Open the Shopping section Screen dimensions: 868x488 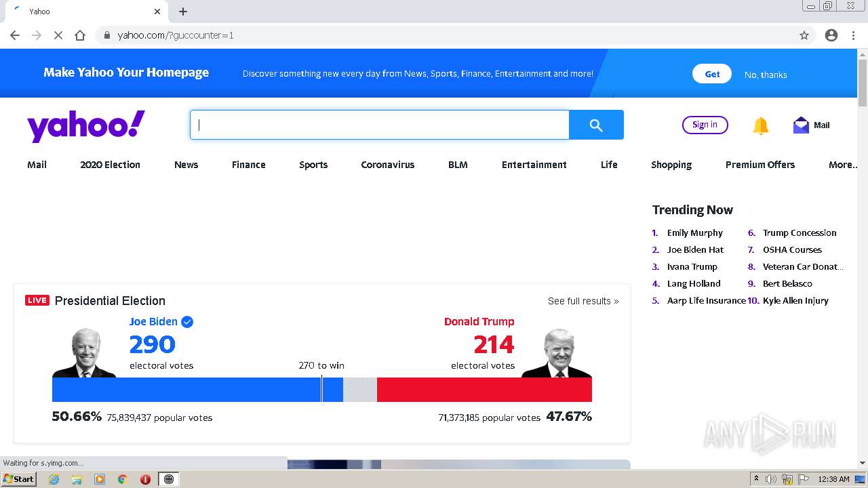pyautogui.click(x=671, y=165)
